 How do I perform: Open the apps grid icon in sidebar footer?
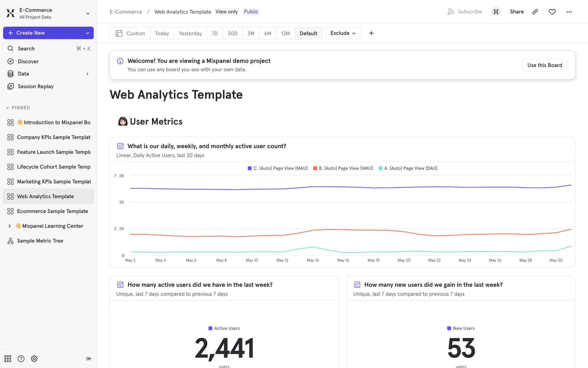pyautogui.click(x=8, y=358)
